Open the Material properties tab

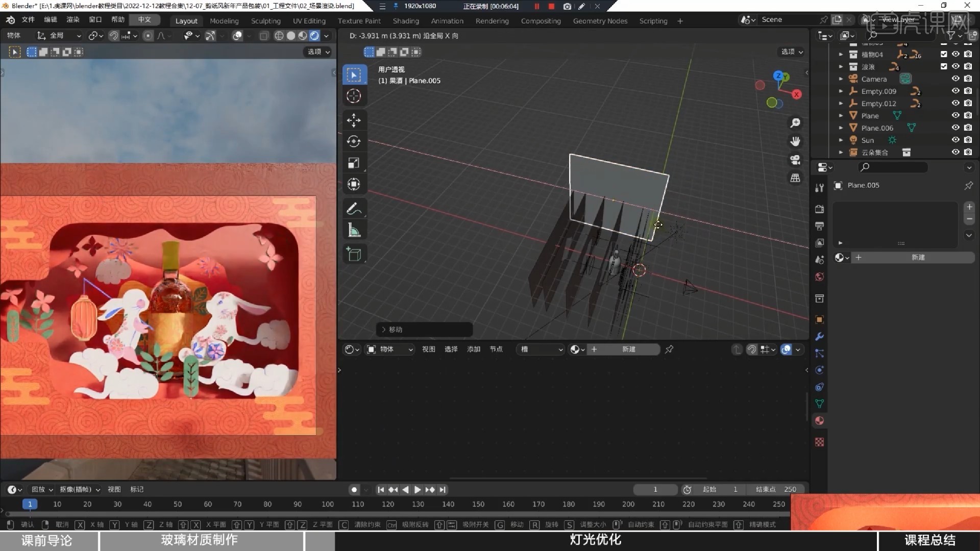[x=820, y=421]
